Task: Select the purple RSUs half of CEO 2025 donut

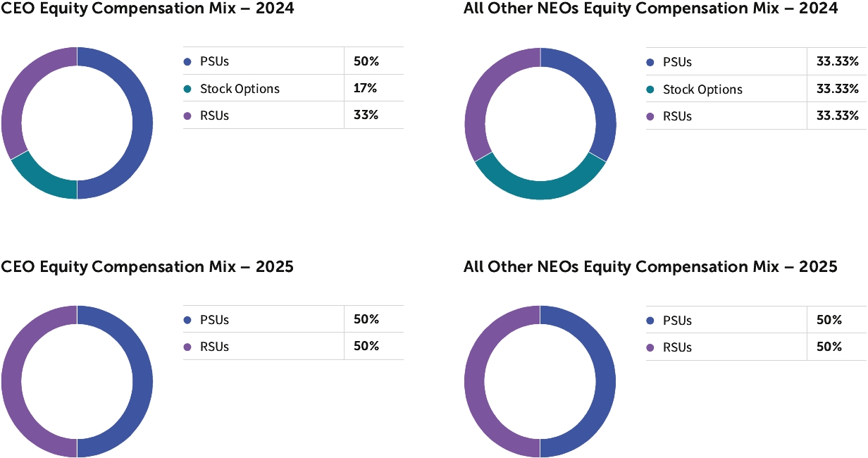Action: (x=12, y=381)
